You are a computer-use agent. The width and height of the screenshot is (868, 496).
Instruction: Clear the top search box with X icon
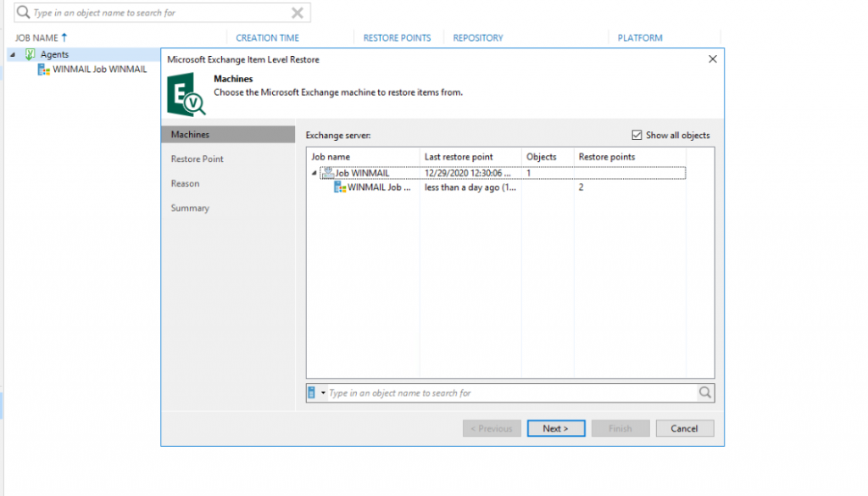298,13
